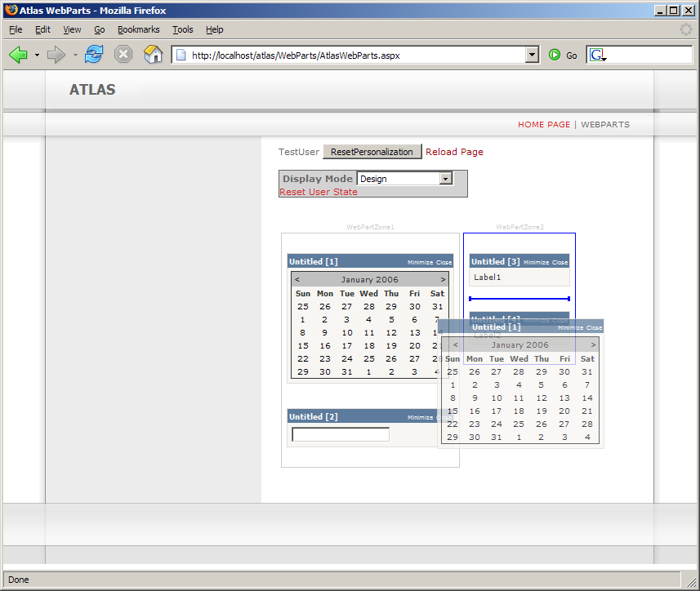The width and height of the screenshot is (700, 591).
Task: Click the green Go button icon
Action: pos(555,55)
